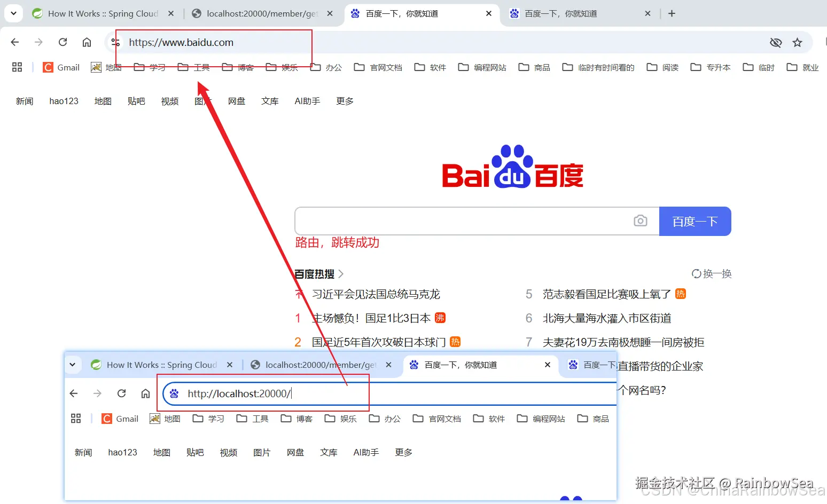This screenshot has width=827, height=504.
Task: Open camera image search in Baidu search box
Action: [641, 220]
